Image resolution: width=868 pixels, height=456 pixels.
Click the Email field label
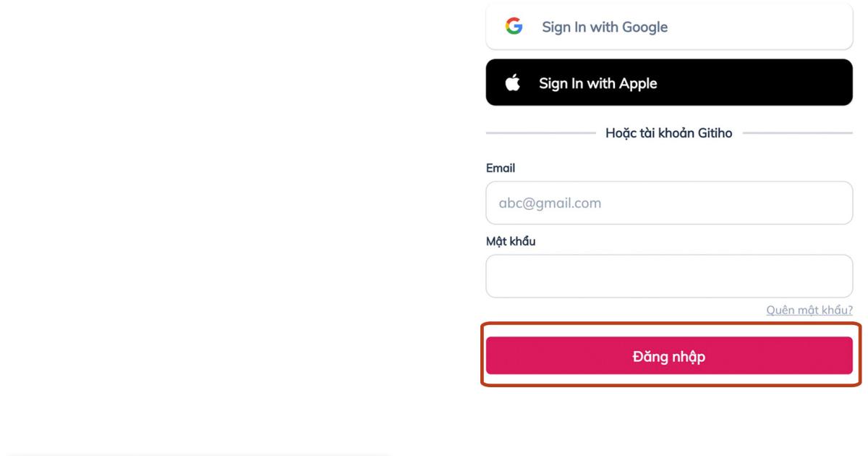501,168
